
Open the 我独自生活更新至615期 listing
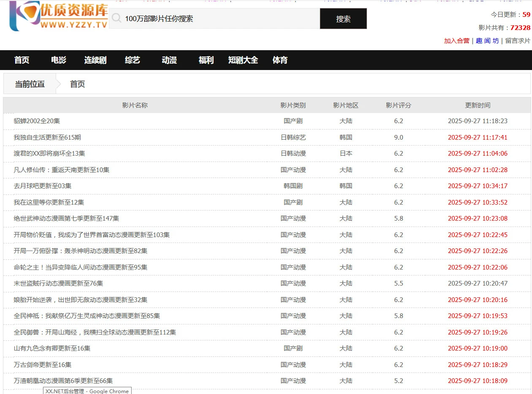click(47, 137)
